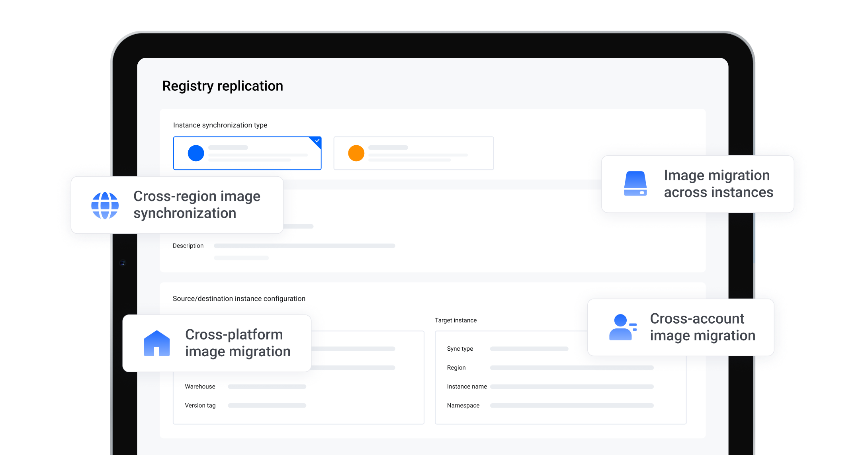Click the Namespace value bar
868x455 pixels.
click(572, 406)
